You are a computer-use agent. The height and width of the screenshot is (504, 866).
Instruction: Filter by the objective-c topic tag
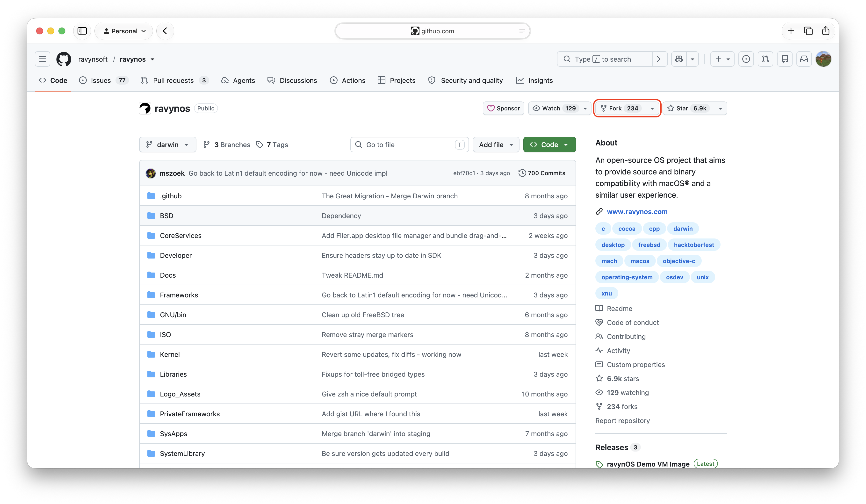coord(679,261)
